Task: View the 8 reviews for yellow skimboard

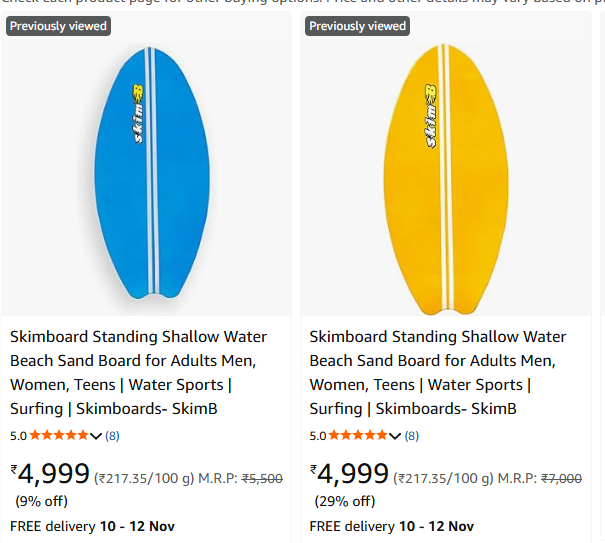Action: pos(411,435)
